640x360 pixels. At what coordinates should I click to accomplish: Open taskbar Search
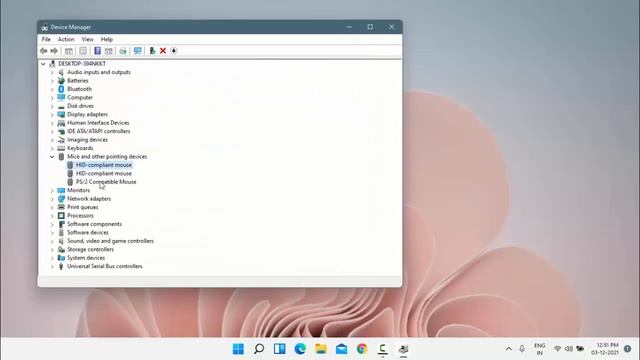pyautogui.click(x=259, y=349)
